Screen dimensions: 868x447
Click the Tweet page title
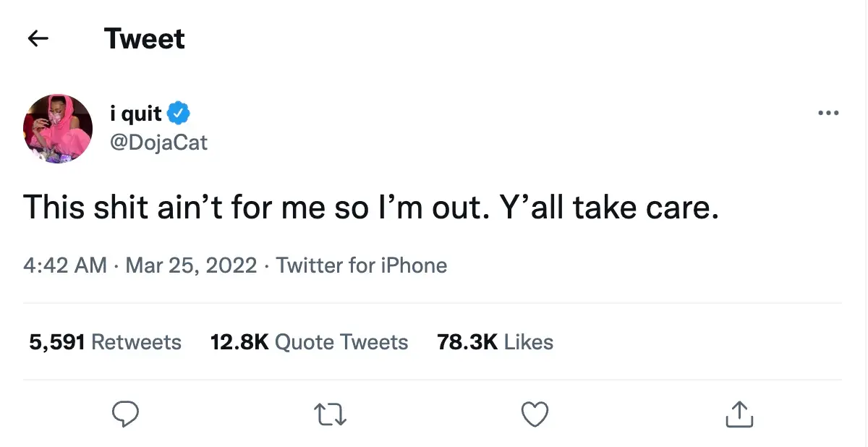(x=144, y=38)
